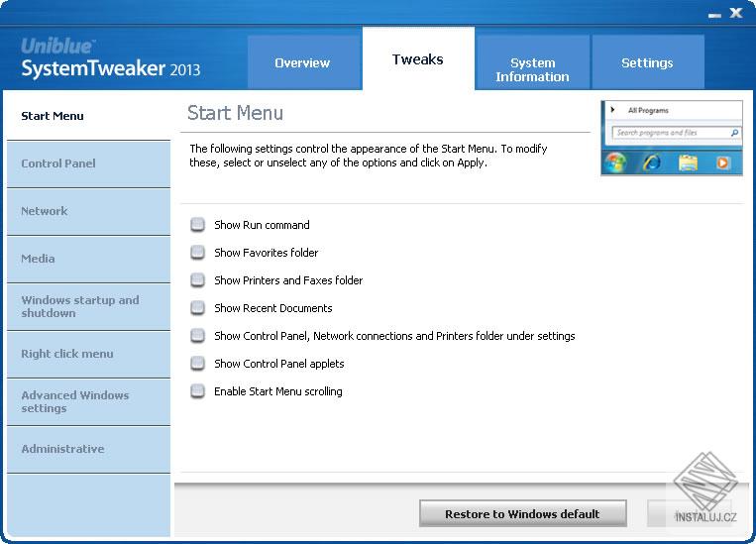Viewport: 756px width, 544px height.
Task: Select Start Menu in the sidebar
Action: [89, 116]
